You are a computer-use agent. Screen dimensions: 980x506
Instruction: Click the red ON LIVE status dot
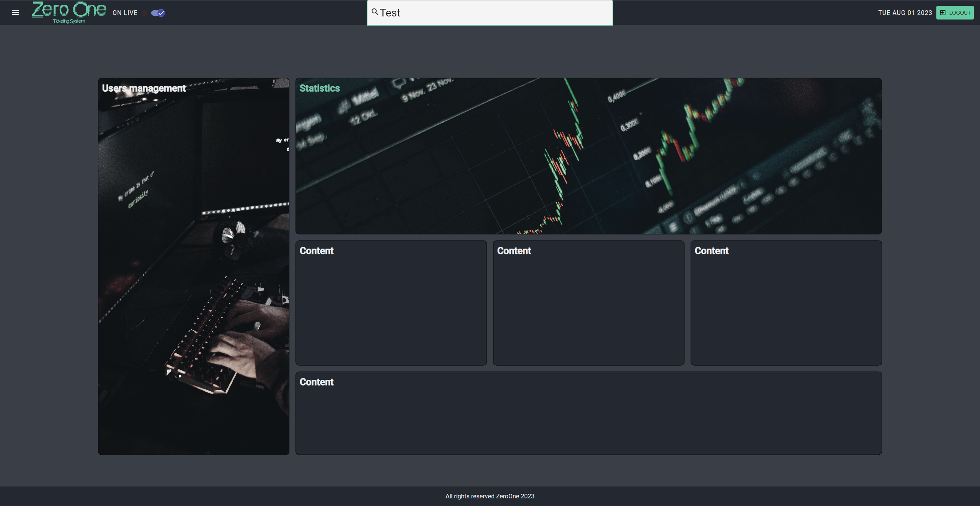144,13
